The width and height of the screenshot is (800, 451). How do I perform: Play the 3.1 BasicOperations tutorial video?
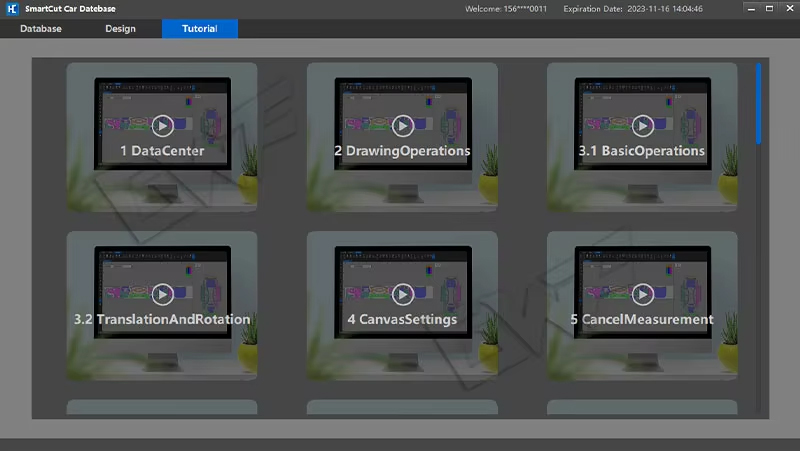(x=642, y=126)
